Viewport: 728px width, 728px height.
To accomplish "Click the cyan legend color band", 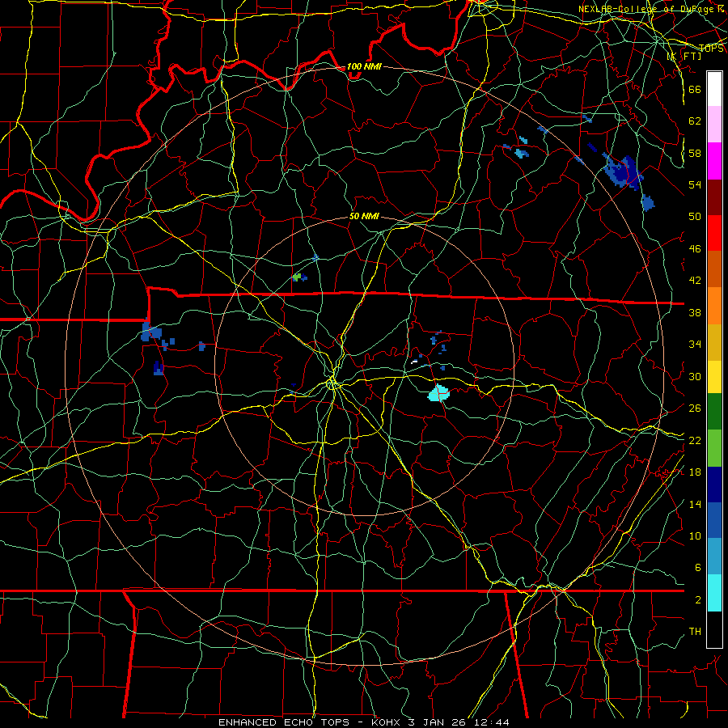I will point(714,593).
